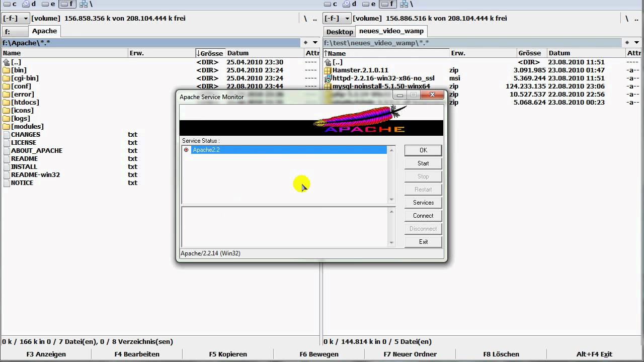
Task: Click the CHANGES text file icon
Action: click(x=7, y=135)
